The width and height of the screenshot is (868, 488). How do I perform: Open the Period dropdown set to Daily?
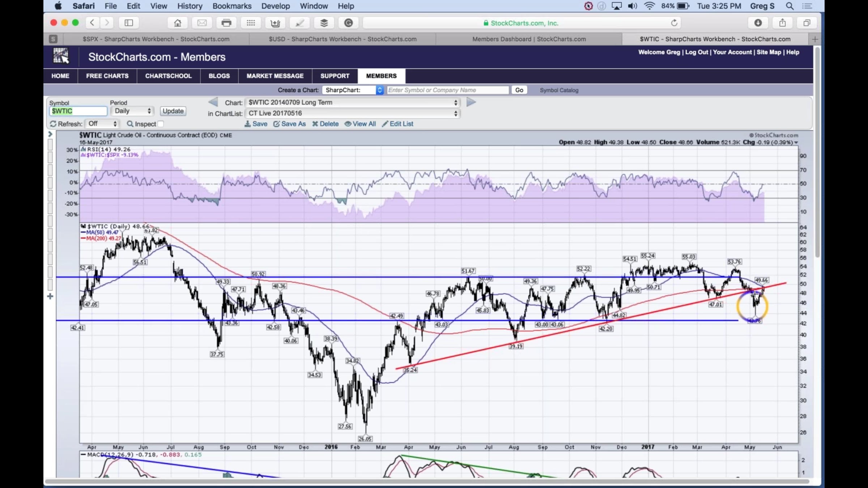point(132,111)
